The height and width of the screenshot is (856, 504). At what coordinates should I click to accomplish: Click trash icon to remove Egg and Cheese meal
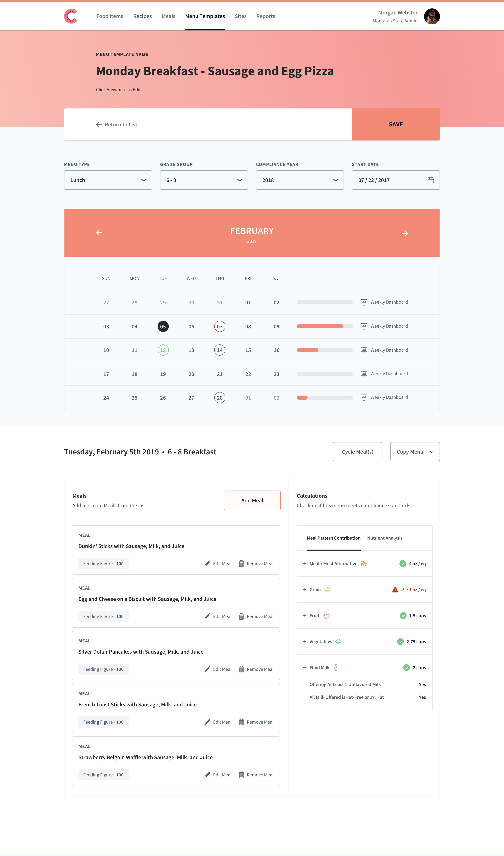coord(242,616)
